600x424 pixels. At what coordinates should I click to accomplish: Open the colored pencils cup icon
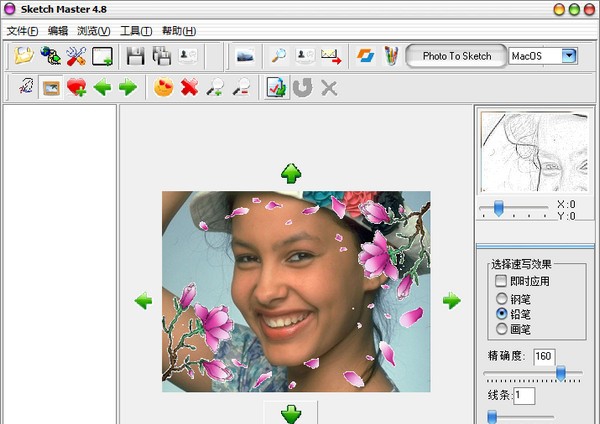pos(391,56)
